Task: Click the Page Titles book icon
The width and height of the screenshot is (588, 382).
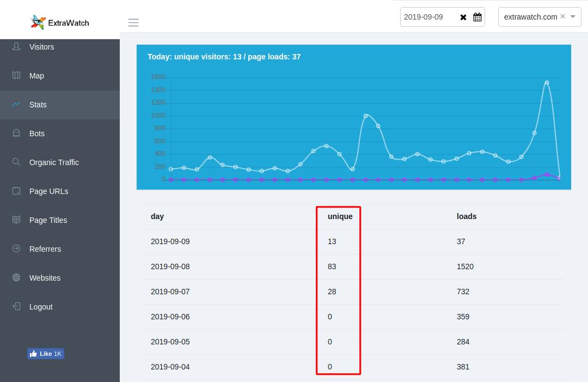Action: tap(16, 220)
